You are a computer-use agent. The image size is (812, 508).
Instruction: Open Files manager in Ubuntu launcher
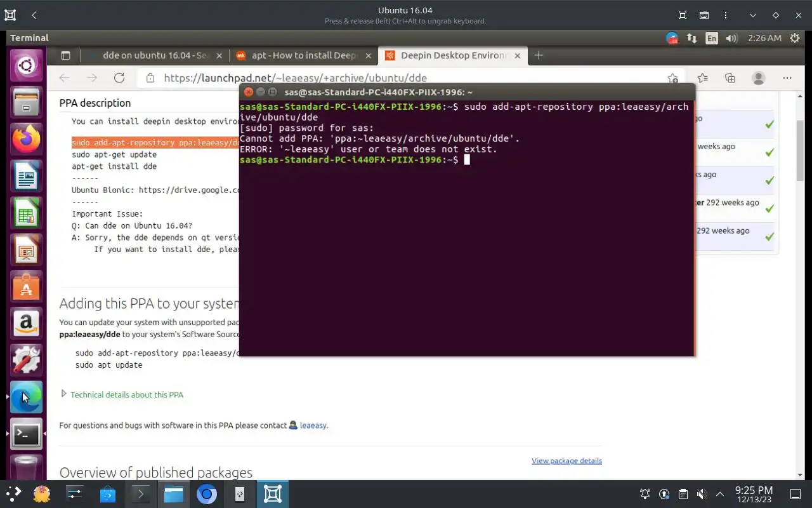(x=26, y=103)
